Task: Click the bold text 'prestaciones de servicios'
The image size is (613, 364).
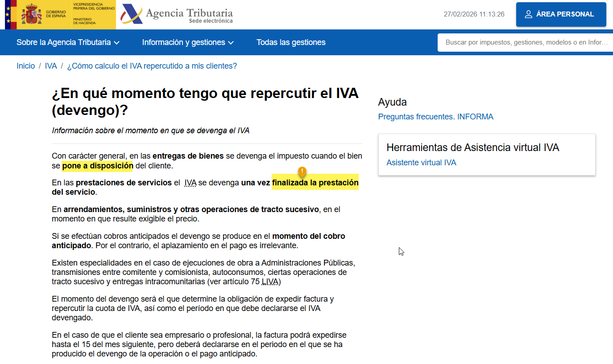Action: pos(124,183)
